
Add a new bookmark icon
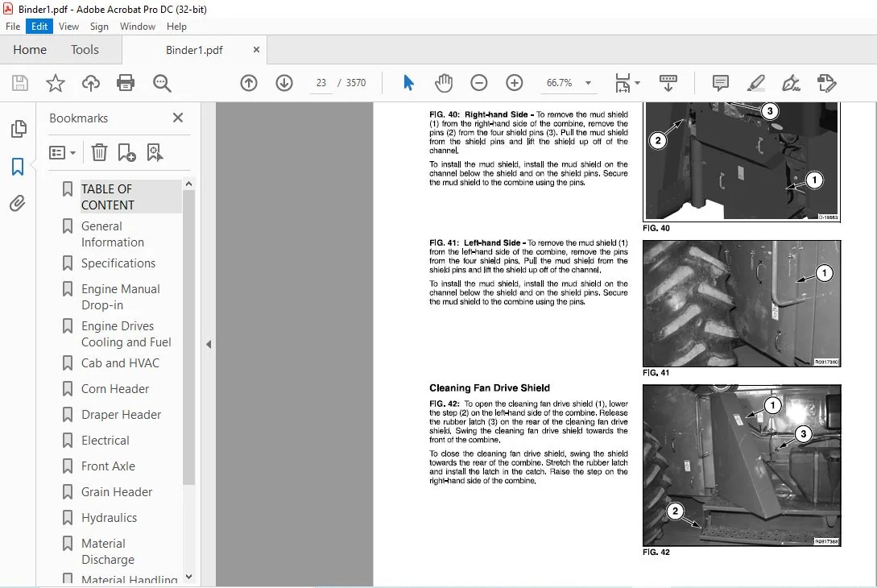(x=126, y=152)
